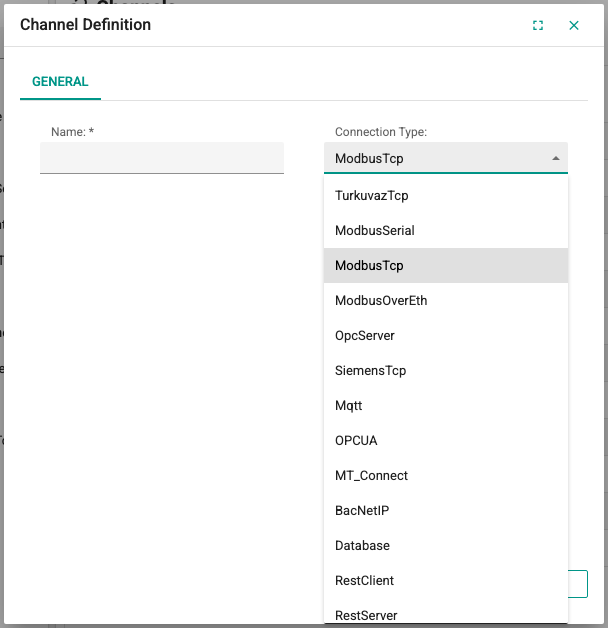The image size is (608, 628).
Task: Choose TurkuvazTcp connection type
Action: point(446,195)
